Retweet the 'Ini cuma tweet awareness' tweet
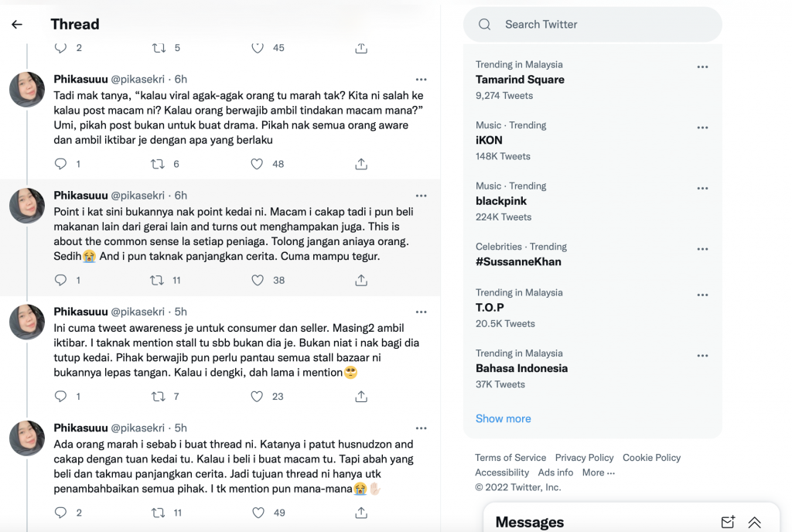This screenshot has height=532, width=792. coord(157,397)
